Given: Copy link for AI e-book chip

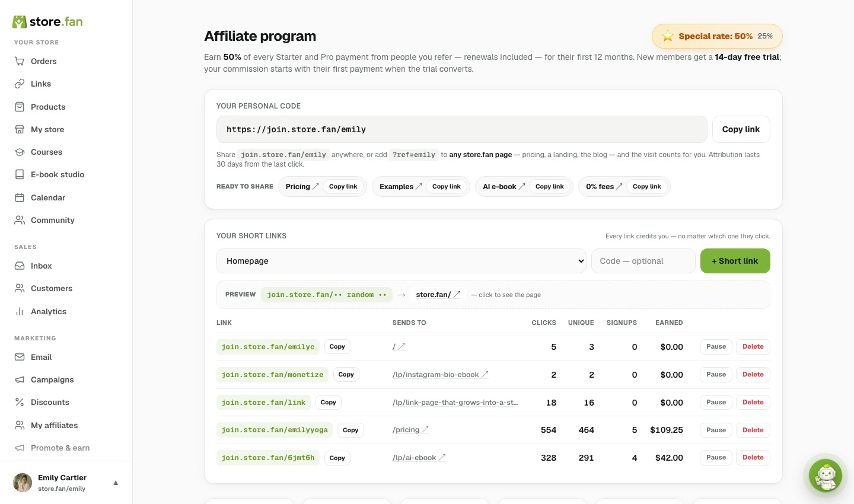Looking at the screenshot, I should [x=550, y=186].
